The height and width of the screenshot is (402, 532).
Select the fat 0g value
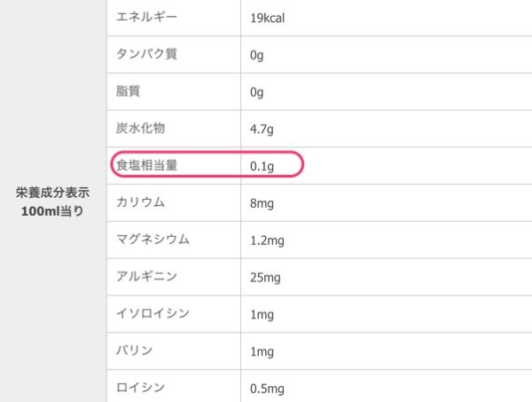256,92
